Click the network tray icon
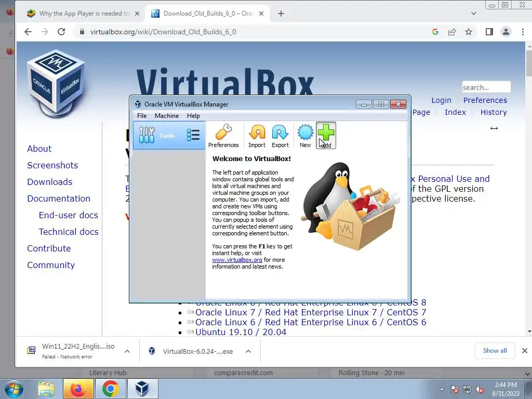The height and width of the screenshot is (399, 532). pyautogui.click(x=467, y=390)
